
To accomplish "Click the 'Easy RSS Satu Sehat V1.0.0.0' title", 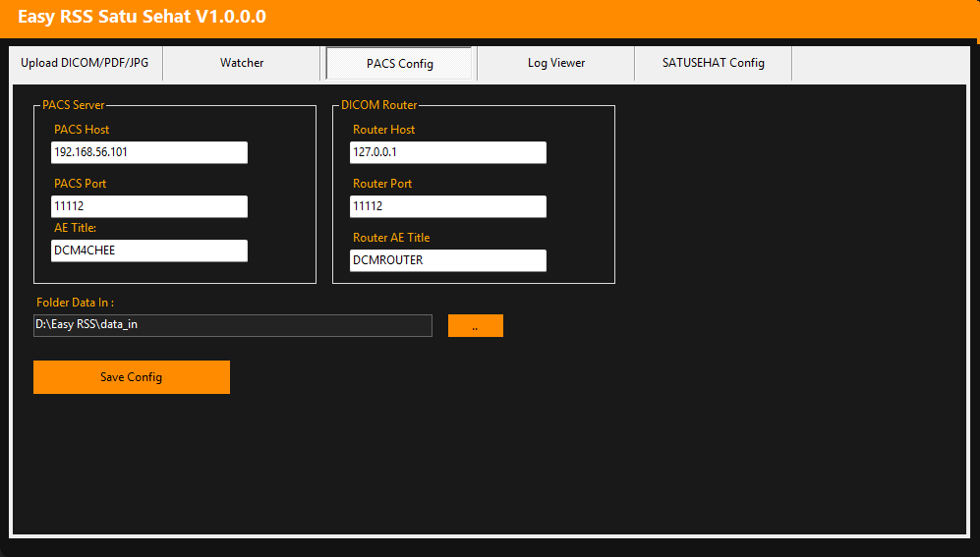I will 142,17.
